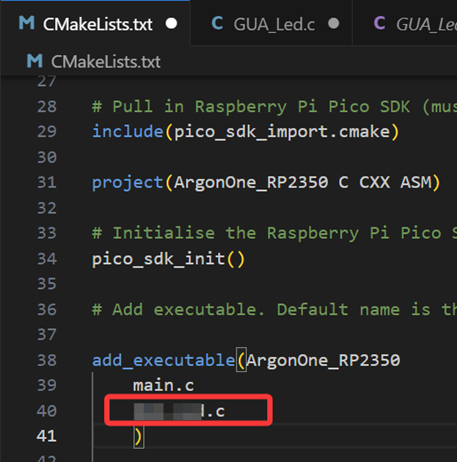Place cursor on include keyword
Viewport: 457px width, 462px height.
[128, 131]
